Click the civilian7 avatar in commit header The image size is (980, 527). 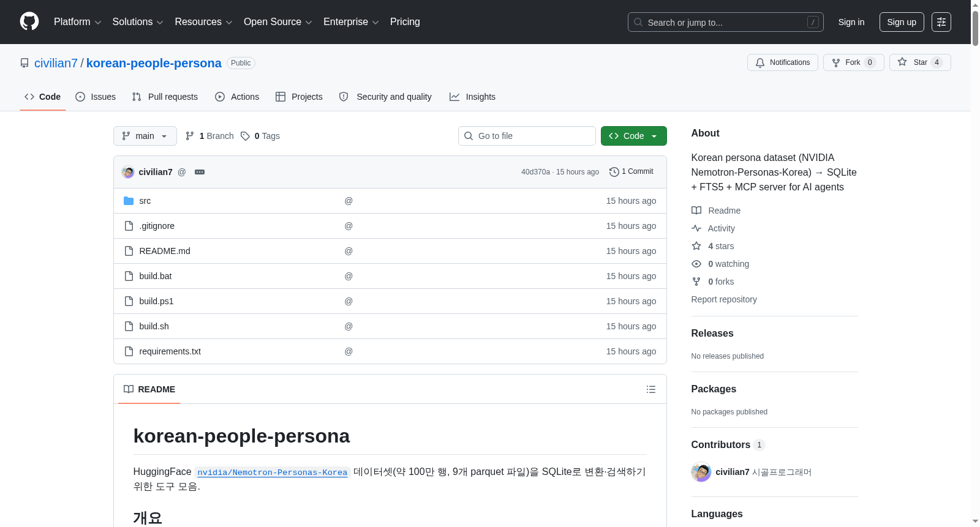click(x=128, y=172)
